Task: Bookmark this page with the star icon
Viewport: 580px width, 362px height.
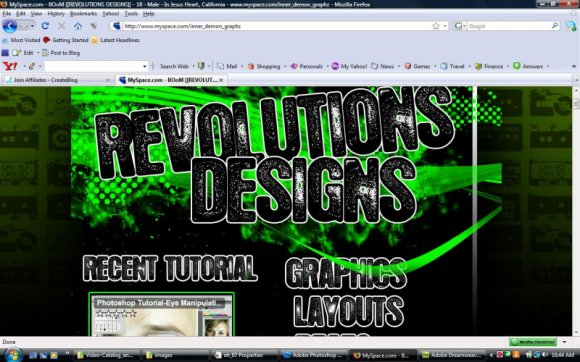Action: click(x=436, y=26)
